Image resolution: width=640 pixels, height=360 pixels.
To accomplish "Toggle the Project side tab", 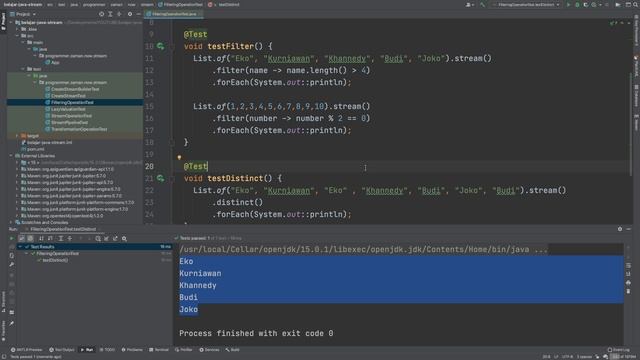I will (3, 22).
